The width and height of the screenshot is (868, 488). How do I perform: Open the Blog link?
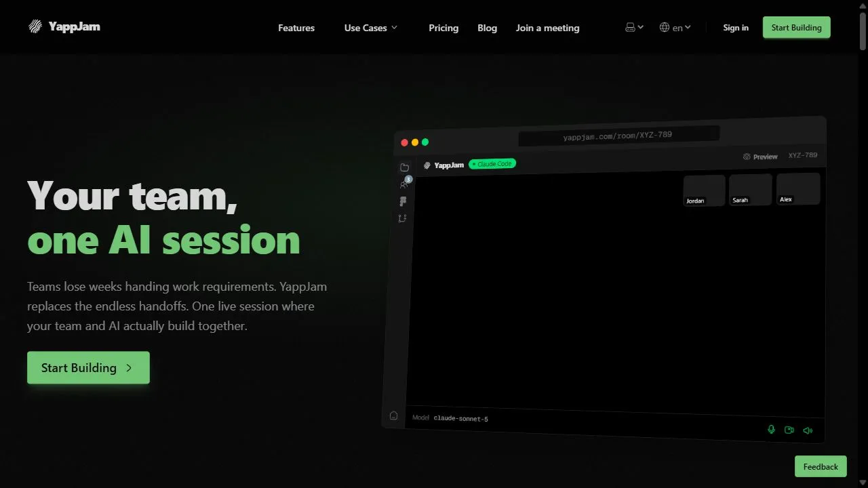[487, 28]
